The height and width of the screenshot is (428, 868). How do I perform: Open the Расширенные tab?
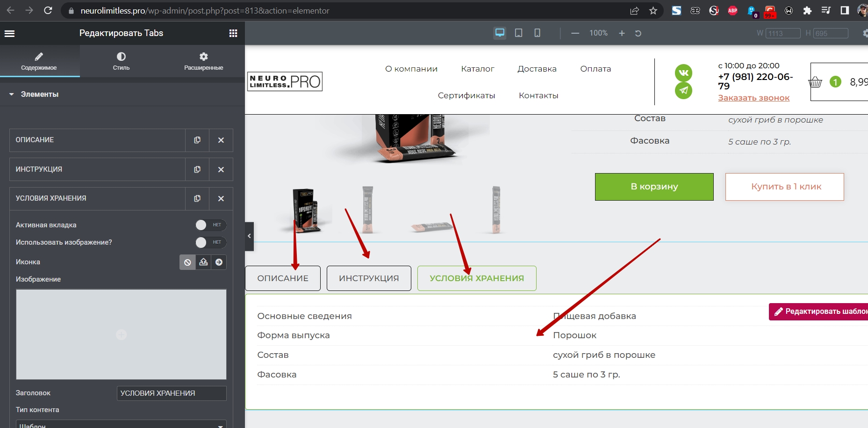[203, 61]
